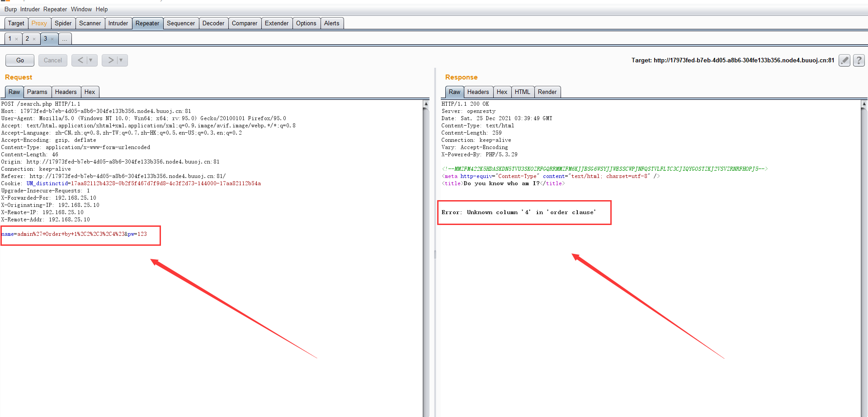Switch to the Alerts tool tab
This screenshot has height=417, width=868.
(332, 23)
